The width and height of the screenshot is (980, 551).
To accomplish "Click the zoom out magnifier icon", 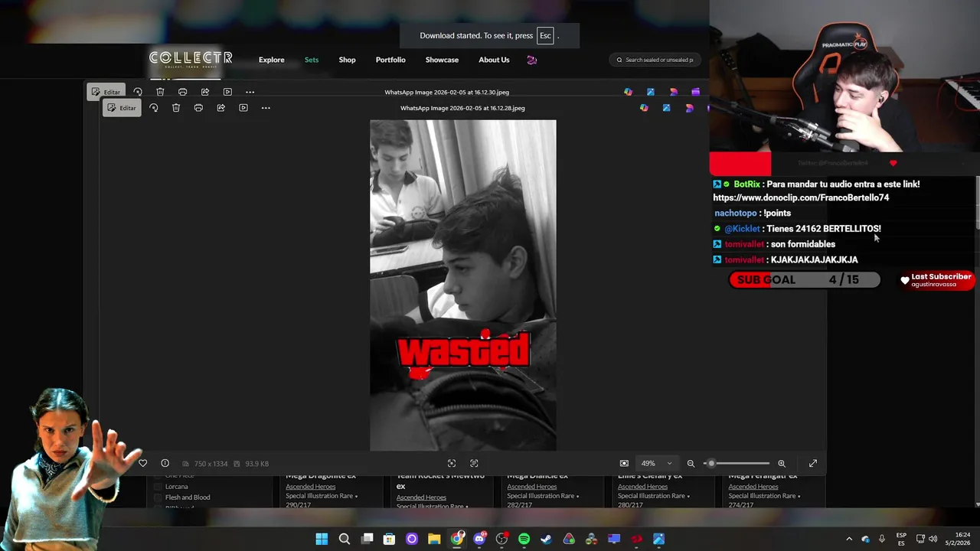I will coord(691,463).
